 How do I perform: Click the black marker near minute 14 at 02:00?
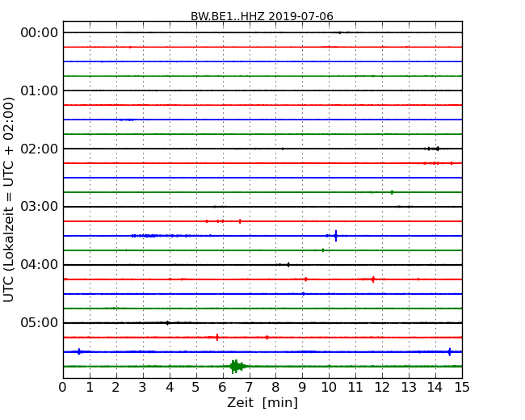coord(437,149)
